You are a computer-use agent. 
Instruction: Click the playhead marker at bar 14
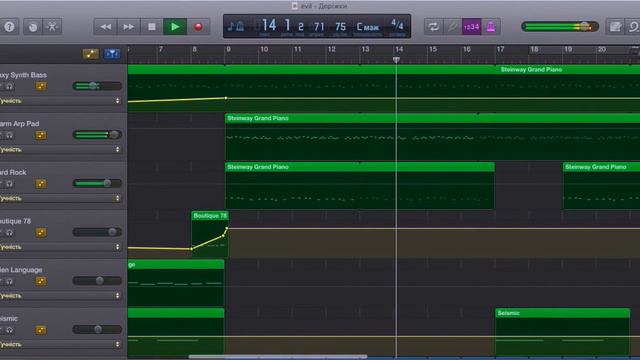[396, 60]
